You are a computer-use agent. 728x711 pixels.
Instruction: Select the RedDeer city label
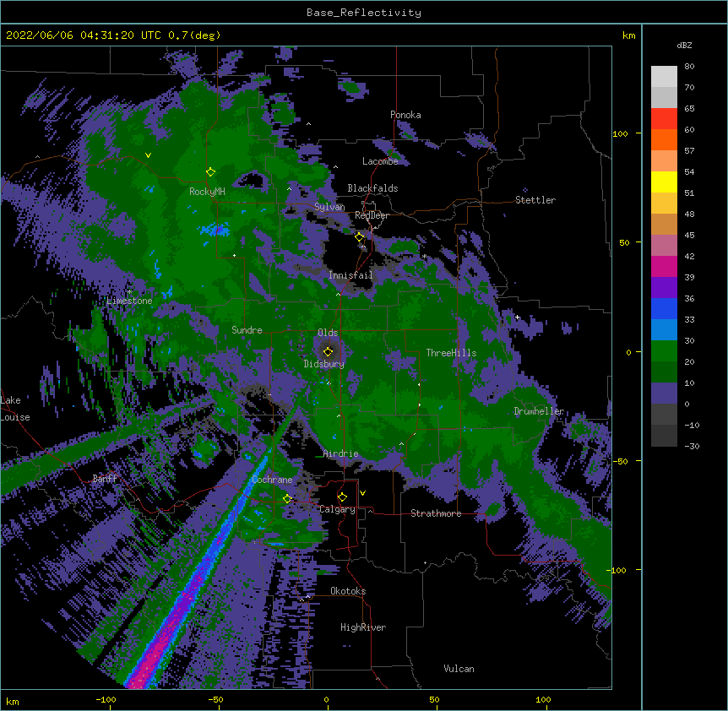pos(372,215)
